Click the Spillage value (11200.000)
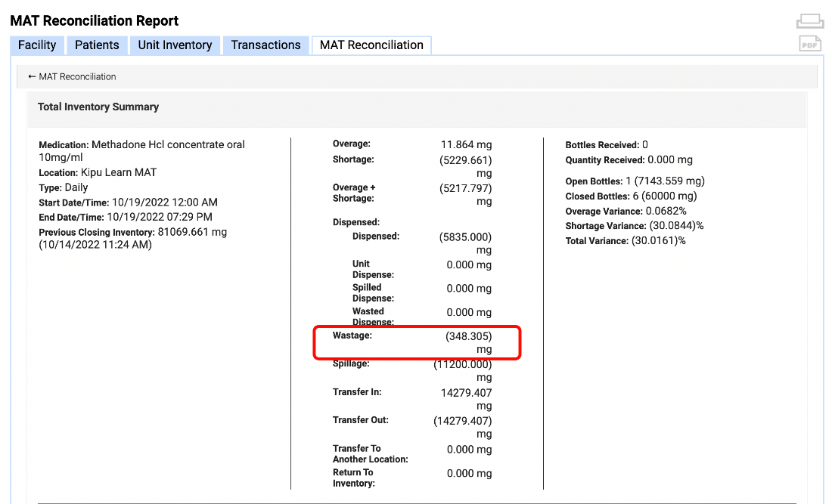 click(463, 364)
